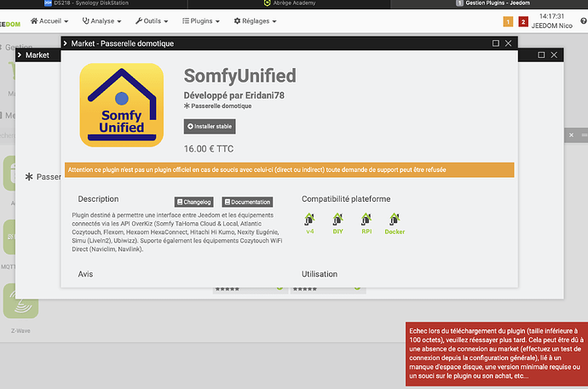
Task: Maximize the Market - Passerelle domotique dialog
Action: (x=496, y=43)
